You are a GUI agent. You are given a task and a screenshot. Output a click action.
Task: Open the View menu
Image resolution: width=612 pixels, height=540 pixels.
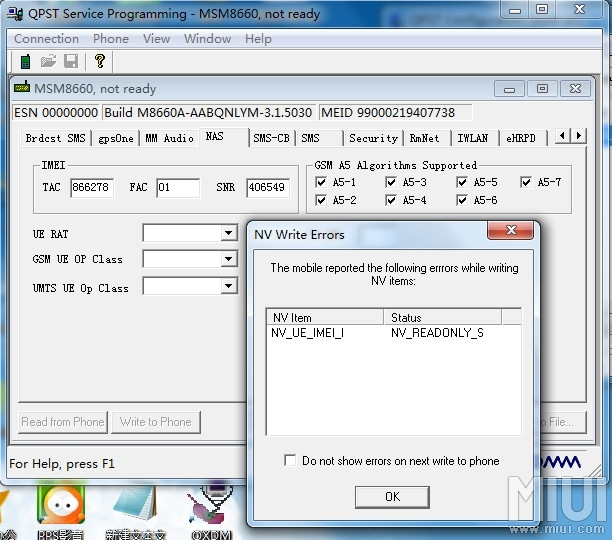coord(156,39)
